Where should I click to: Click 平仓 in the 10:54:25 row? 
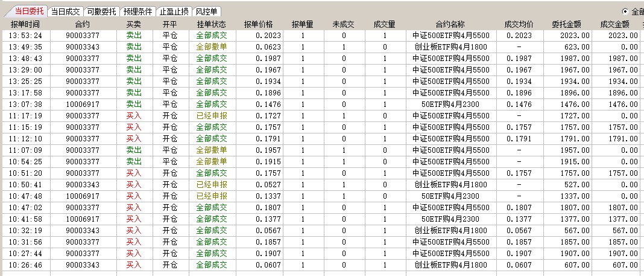pyautogui.click(x=169, y=162)
